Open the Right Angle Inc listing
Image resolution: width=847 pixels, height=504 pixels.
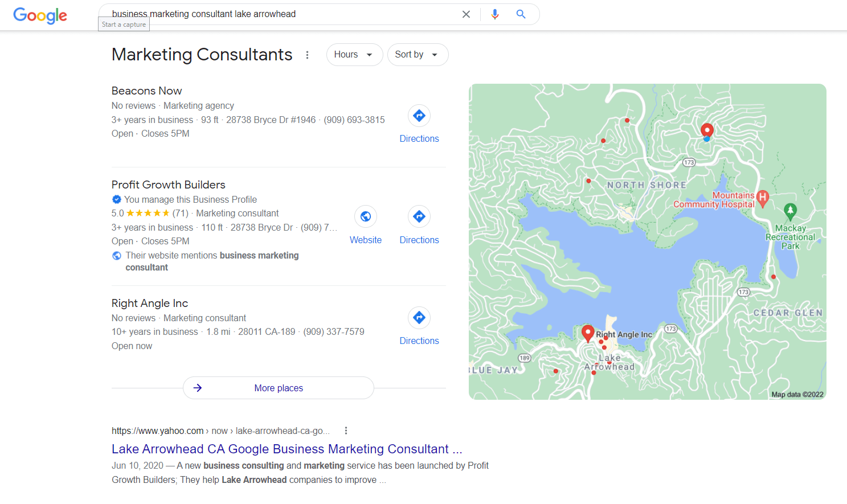150,303
